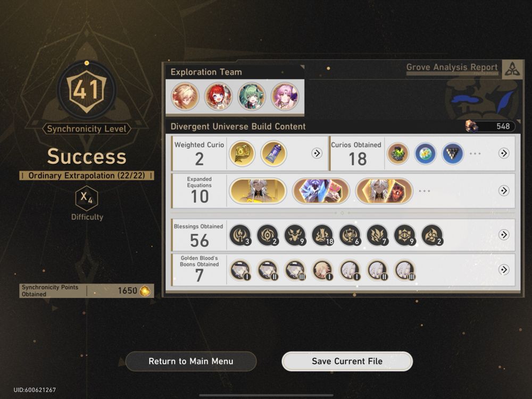Select the black pyramid curio icon
The width and height of the screenshot is (532, 399).
pyautogui.click(x=453, y=153)
